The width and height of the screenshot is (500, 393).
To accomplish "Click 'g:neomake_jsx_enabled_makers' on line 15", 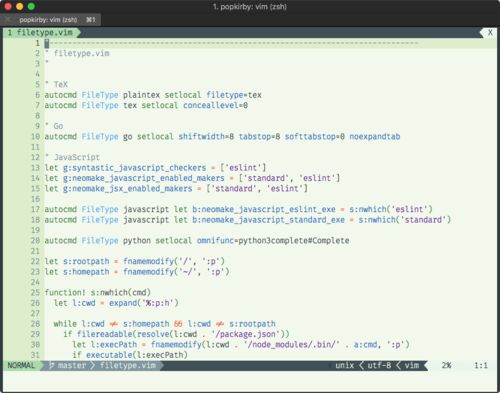I will [128, 188].
